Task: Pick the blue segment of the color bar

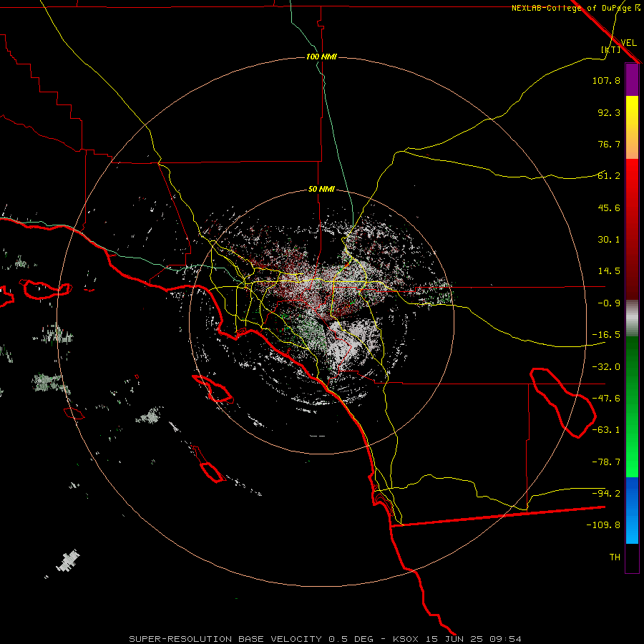Action: [632, 509]
